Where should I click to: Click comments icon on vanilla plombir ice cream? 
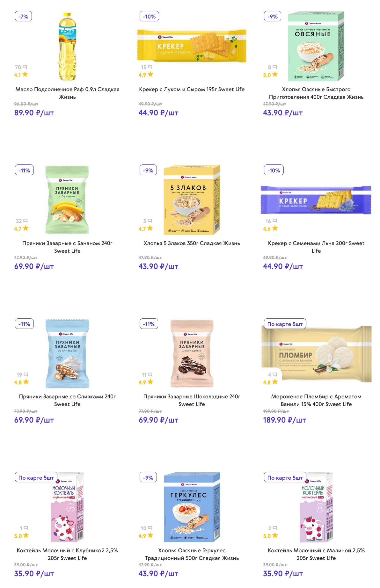(x=275, y=375)
